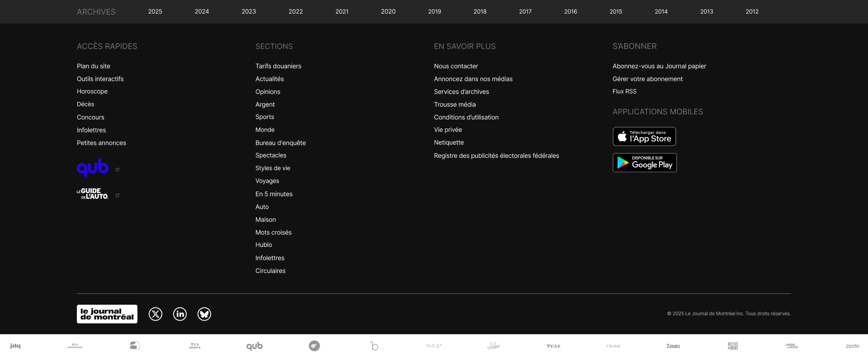Screen dimensions: 868x358
Task: Click the 7 Jours logo in bottom bar
Action: pyautogui.click(x=673, y=346)
